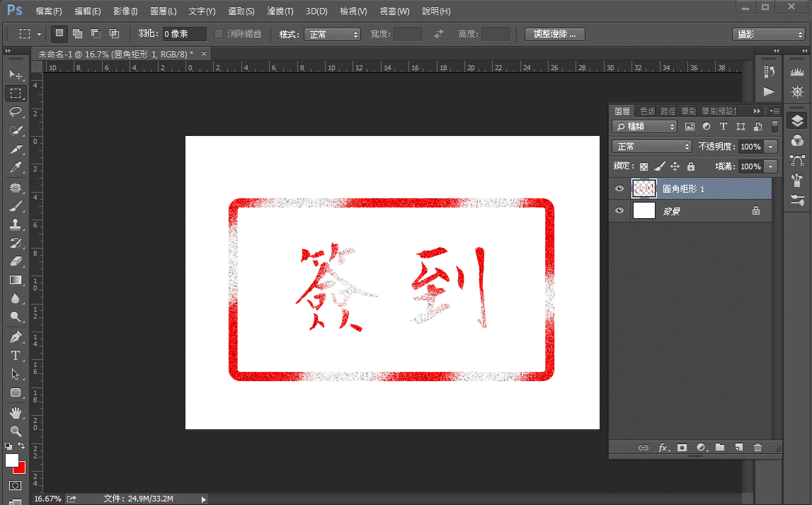The image size is (812, 505).
Task: Toggle lock position
Action: pyautogui.click(x=675, y=166)
